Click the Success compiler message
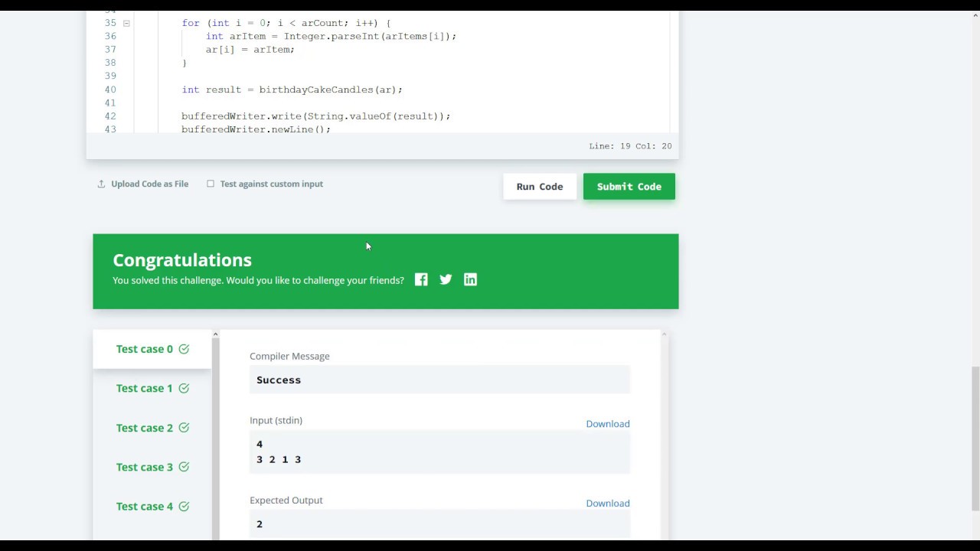Image resolution: width=980 pixels, height=551 pixels. coord(279,380)
